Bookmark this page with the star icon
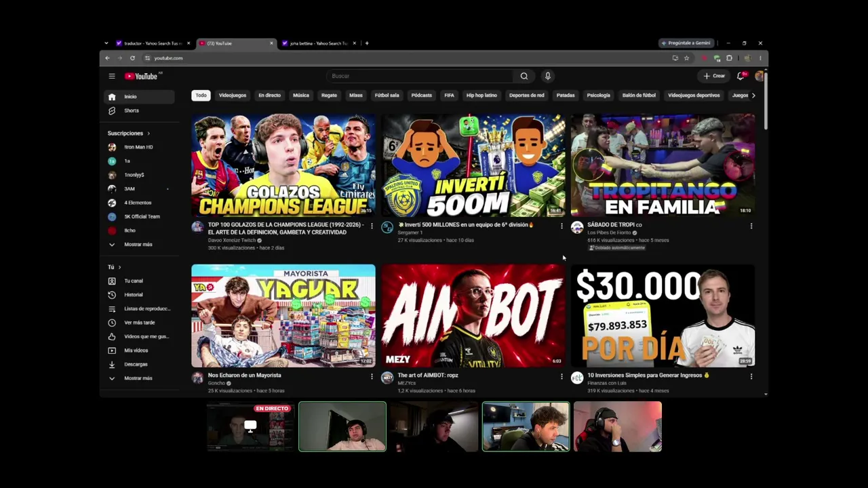The width and height of the screenshot is (868, 488). coord(686,58)
